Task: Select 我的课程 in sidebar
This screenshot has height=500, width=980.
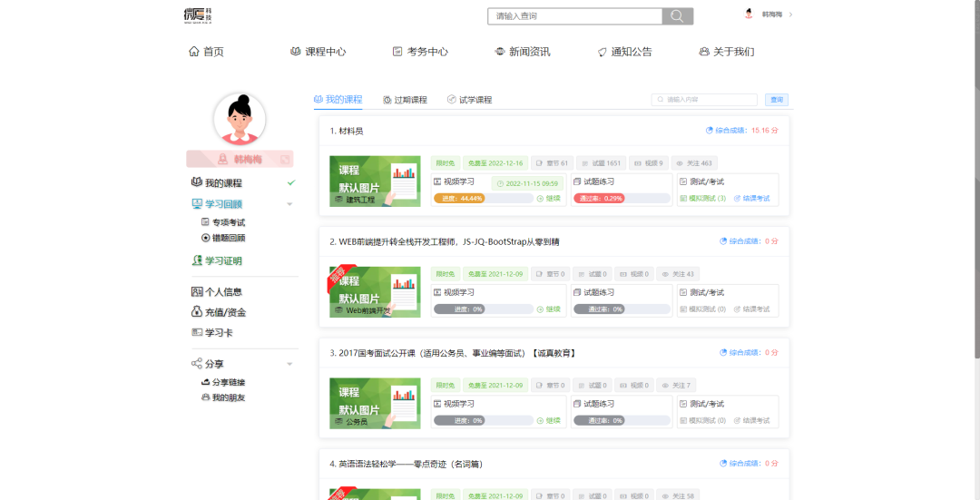Action: (216, 183)
